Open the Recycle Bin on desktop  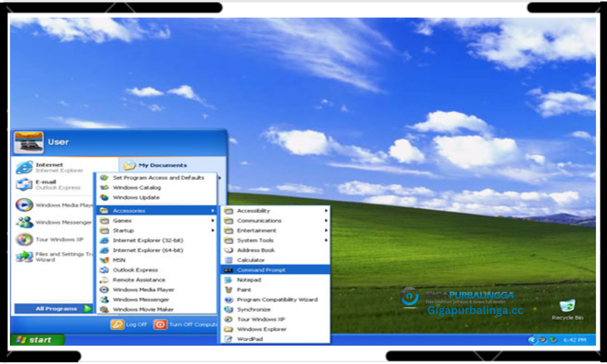(x=567, y=309)
